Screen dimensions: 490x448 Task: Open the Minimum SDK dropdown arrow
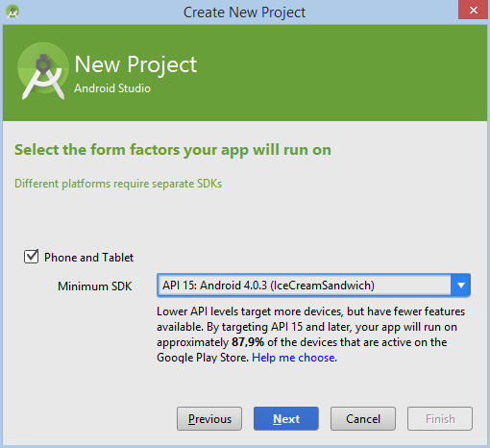[460, 285]
